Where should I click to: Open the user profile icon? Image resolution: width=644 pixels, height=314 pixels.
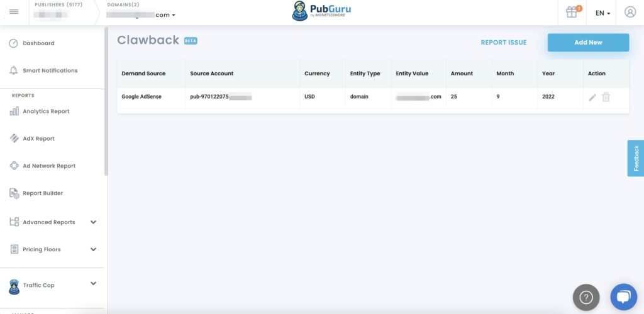pyautogui.click(x=630, y=12)
